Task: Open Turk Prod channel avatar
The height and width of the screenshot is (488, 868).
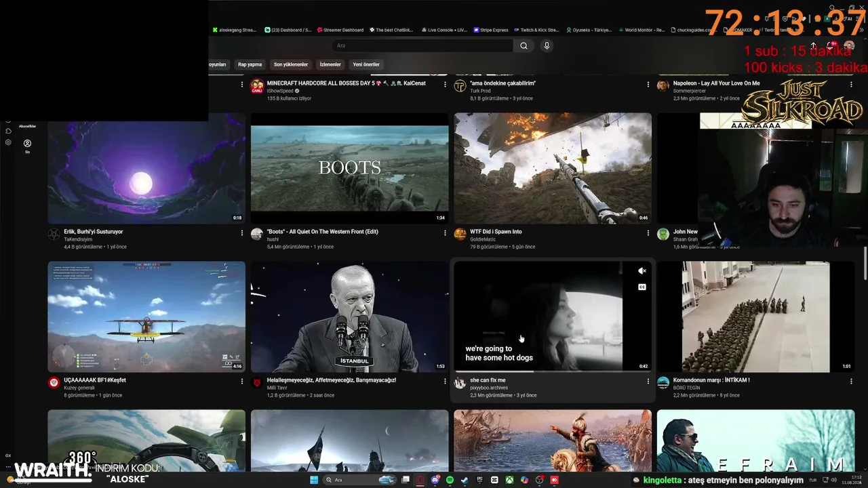Action: coord(460,86)
